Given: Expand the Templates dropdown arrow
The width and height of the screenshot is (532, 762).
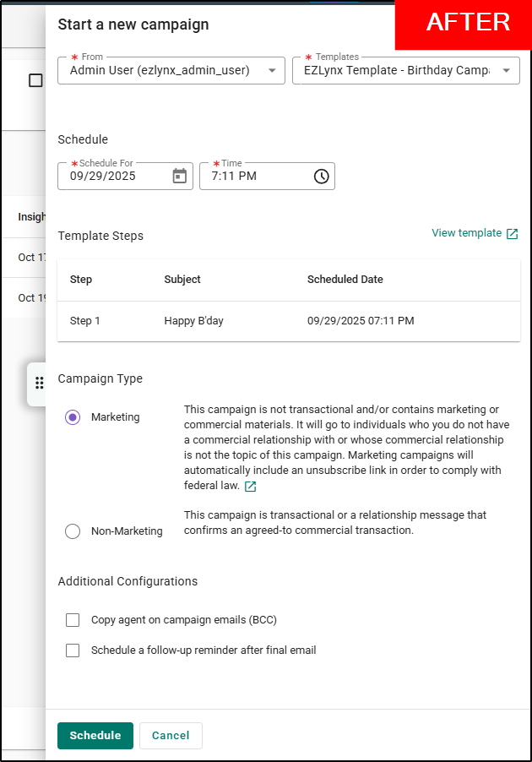Looking at the screenshot, I should click(x=507, y=70).
